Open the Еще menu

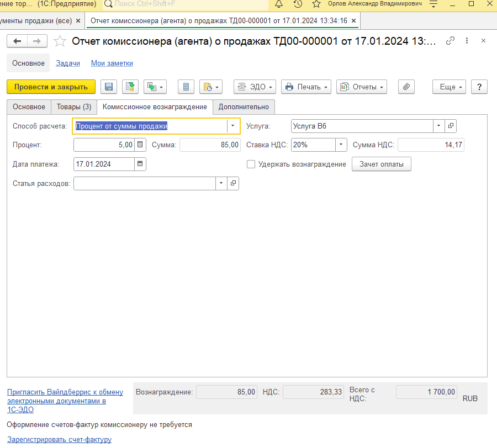(x=449, y=87)
